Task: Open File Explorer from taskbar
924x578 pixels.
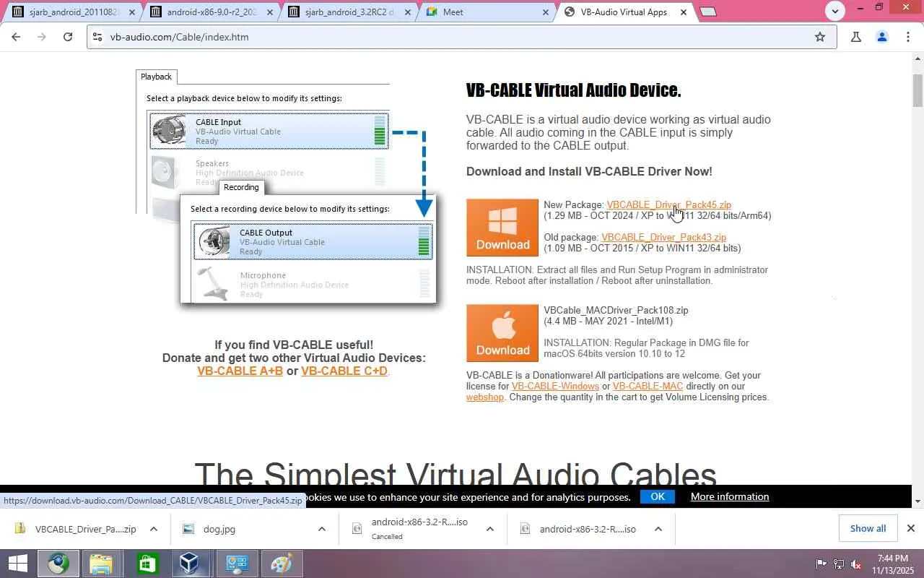Action: click(x=102, y=564)
